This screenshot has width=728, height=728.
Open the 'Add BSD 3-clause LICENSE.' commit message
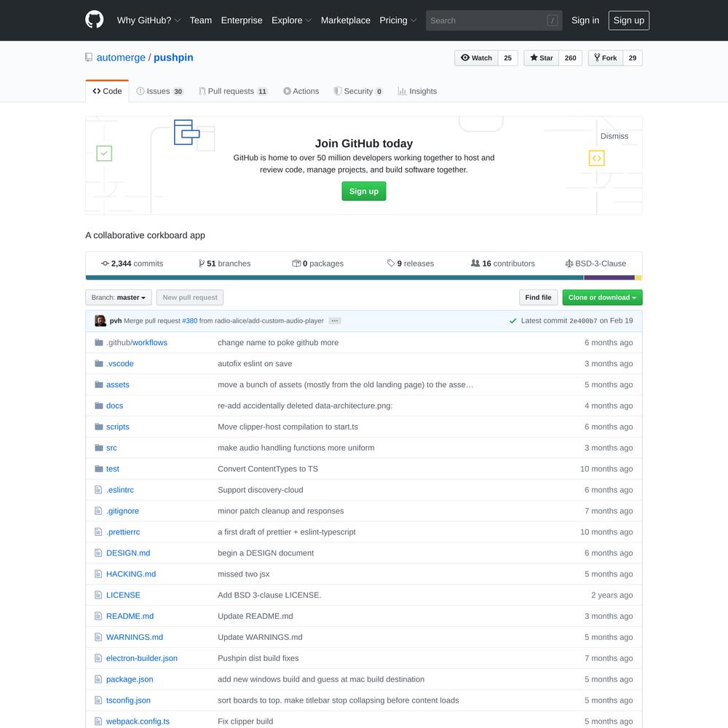[269, 595]
